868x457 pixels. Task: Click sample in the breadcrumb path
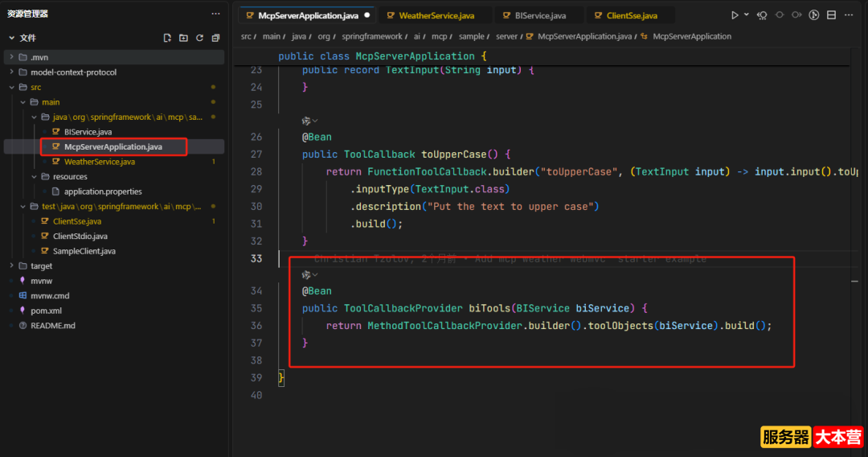click(x=471, y=36)
